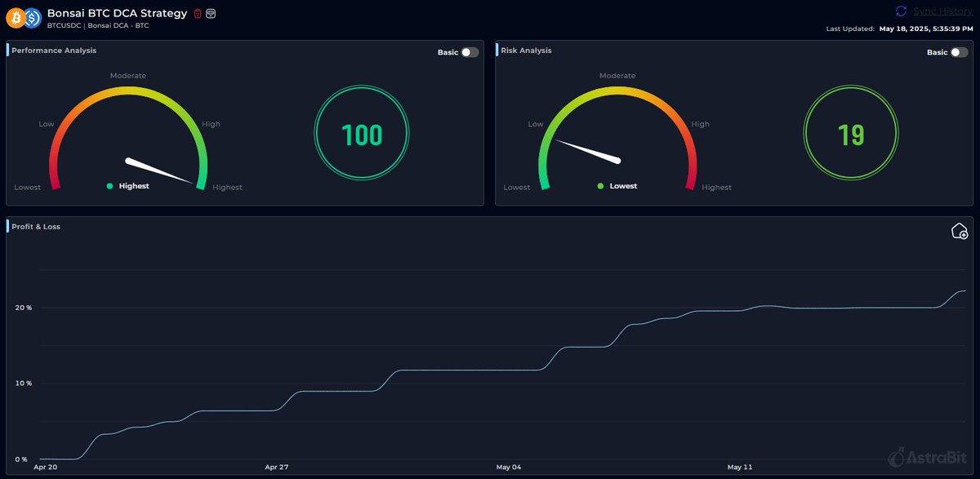Click the subtitle BTCUSDC | Bonsai DCA - BTC
This screenshot has width=980, height=479.
[98, 26]
